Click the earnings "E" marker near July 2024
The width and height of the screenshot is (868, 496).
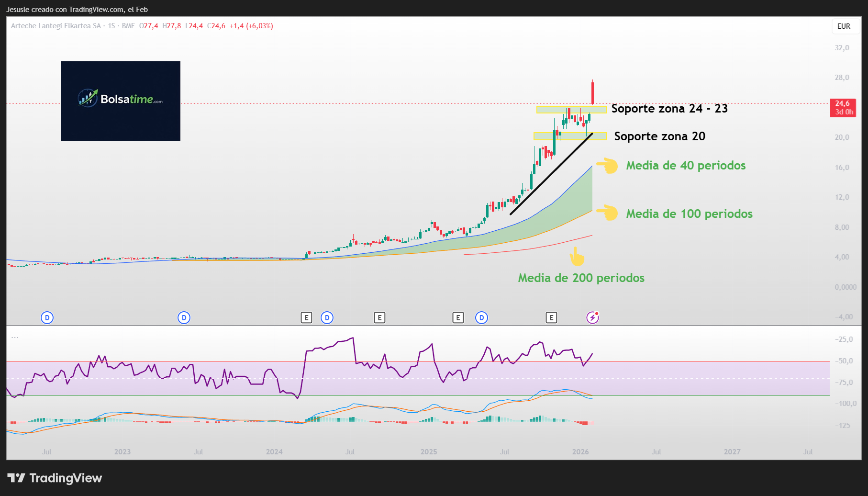point(379,317)
